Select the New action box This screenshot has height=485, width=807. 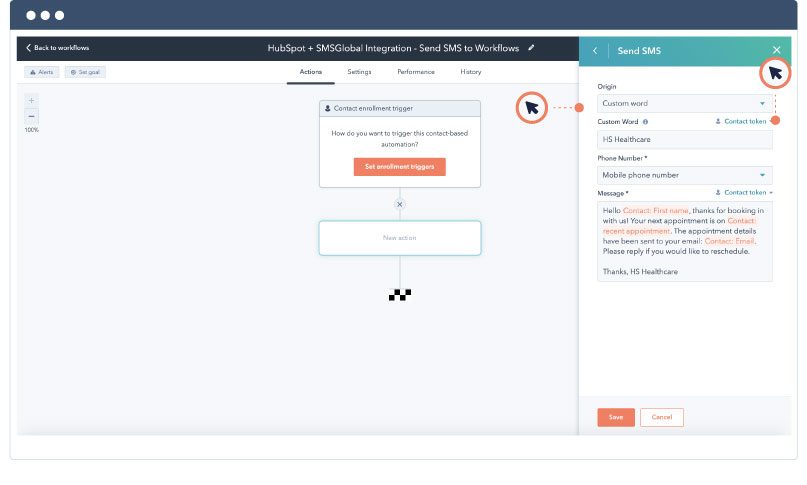(x=400, y=238)
